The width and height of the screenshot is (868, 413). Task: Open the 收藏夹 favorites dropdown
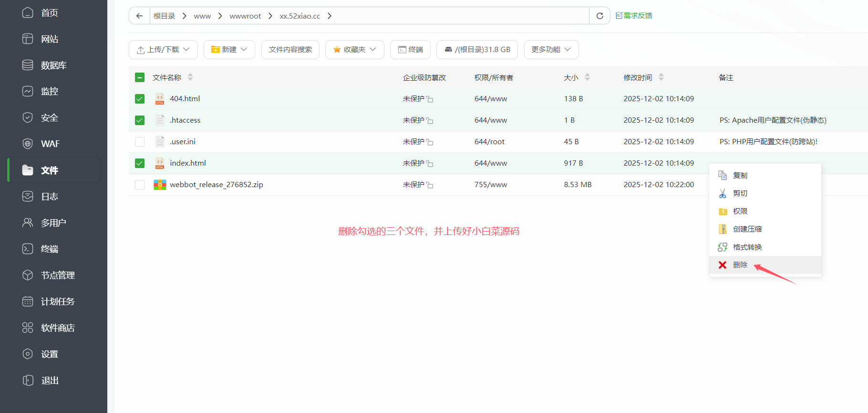(355, 50)
